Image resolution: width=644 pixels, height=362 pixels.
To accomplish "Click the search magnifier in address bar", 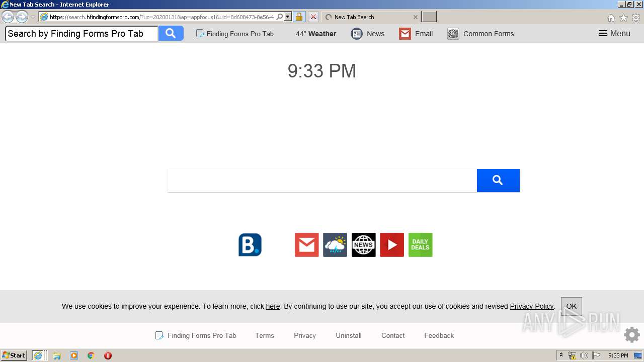I will point(280,17).
